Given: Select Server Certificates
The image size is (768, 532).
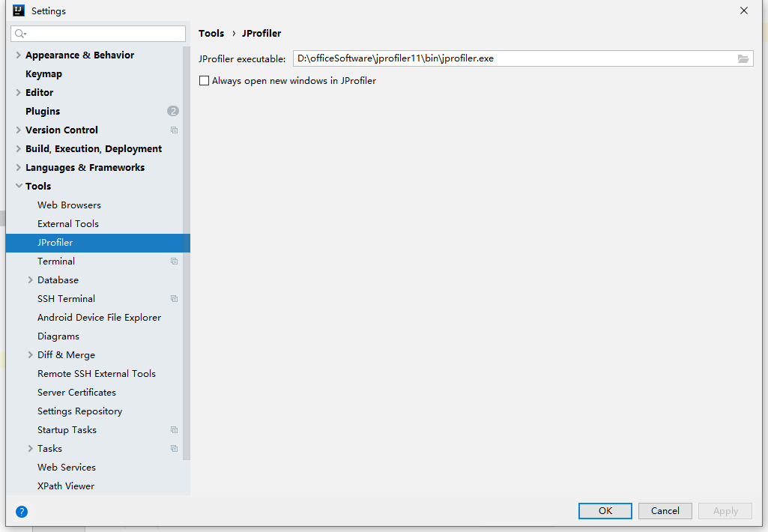Looking at the screenshot, I should pyautogui.click(x=76, y=393).
